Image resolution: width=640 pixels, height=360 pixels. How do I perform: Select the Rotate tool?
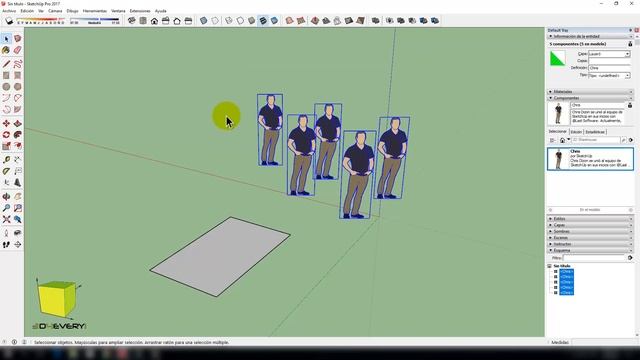[x=6, y=135]
